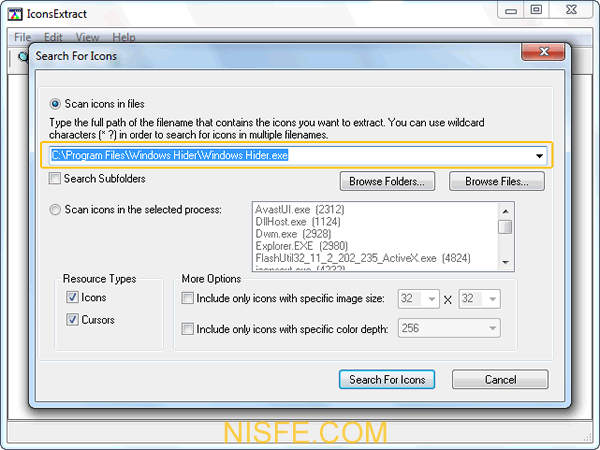Image resolution: width=600 pixels, height=450 pixels.
Task: Click the IconsExtract app icon in title bar
Action: point(15,14)
